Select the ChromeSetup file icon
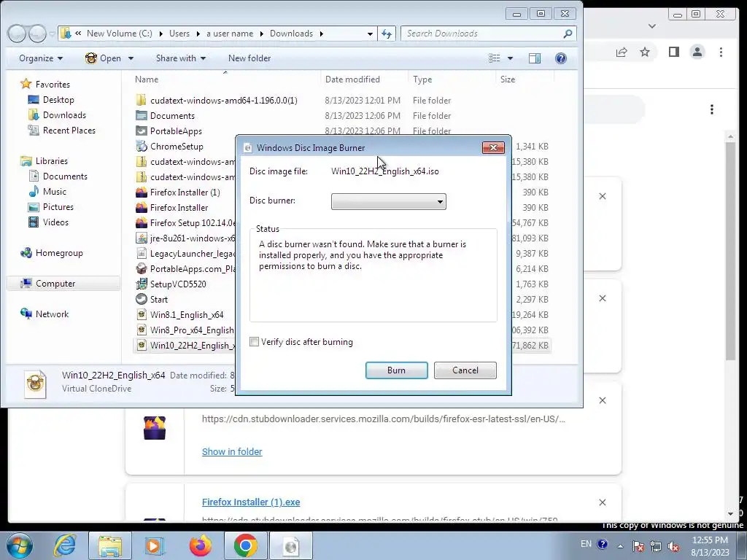The width and height of the screenshot is (747, 560). pos(141,146)
